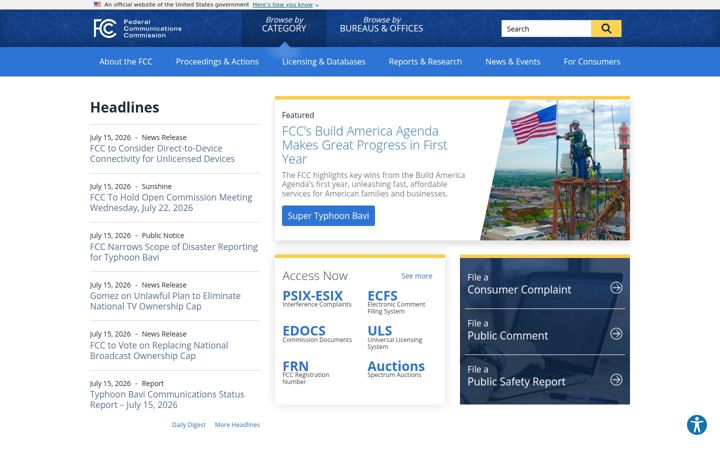Open the Reports & Research menu
The height and width of the screenshot is (450, 720).
pos(425,62)
